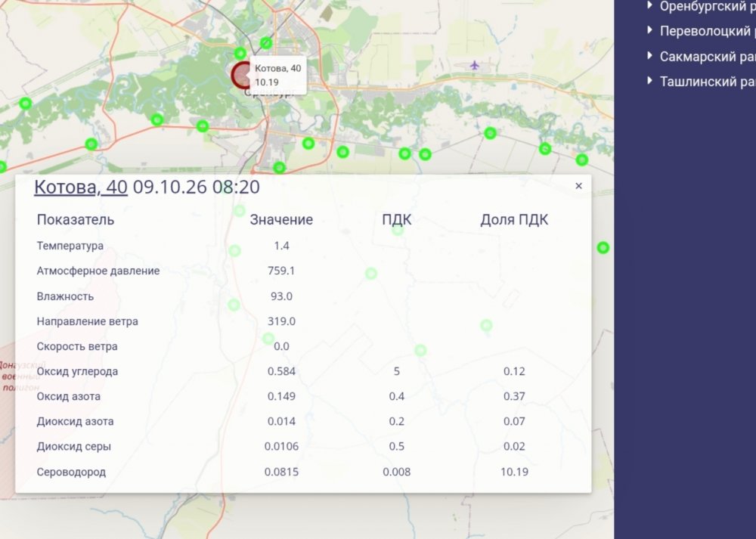Select the Влажность row label
The height and width of the screenshot is (539, 756).
click(65, 296)
